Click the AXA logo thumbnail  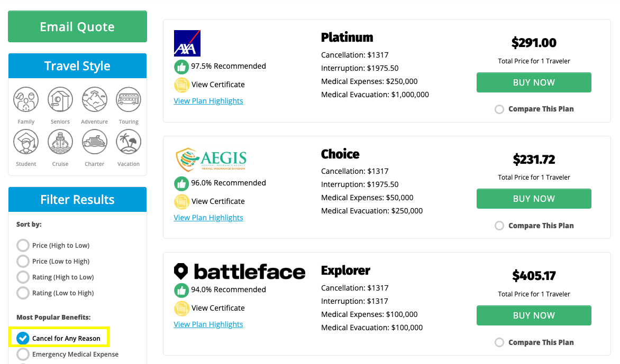(187, 43)
